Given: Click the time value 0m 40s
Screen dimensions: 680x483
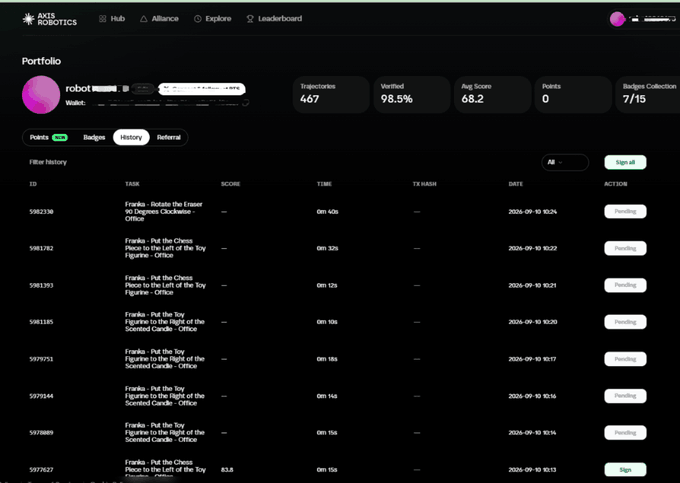Looking at the screenshot, I should coord(327,212).
